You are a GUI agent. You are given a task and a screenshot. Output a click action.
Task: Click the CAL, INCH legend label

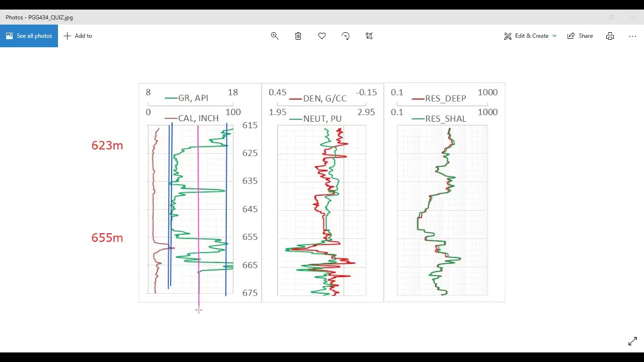point(198,118)
